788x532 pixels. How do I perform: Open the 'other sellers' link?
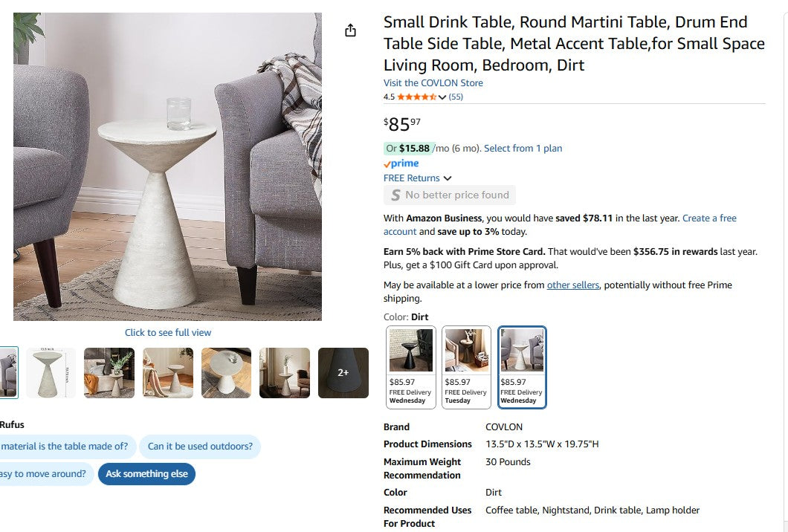point(572,285)
